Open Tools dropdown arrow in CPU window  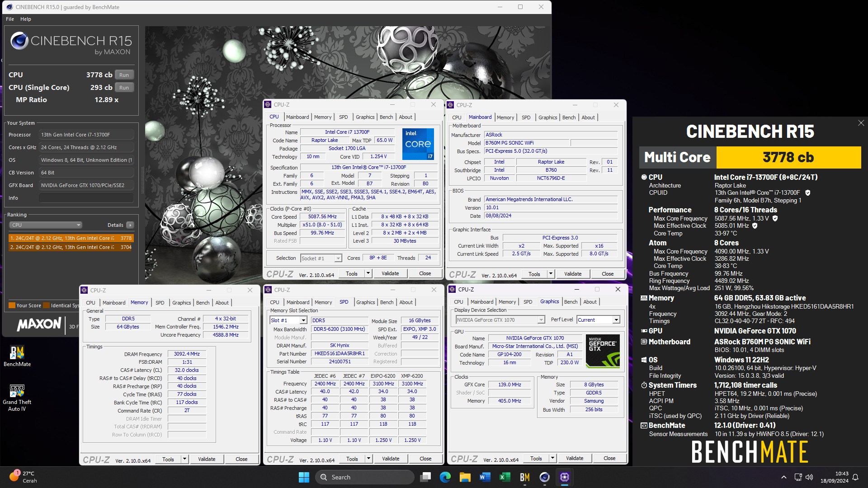coord(368,273)
